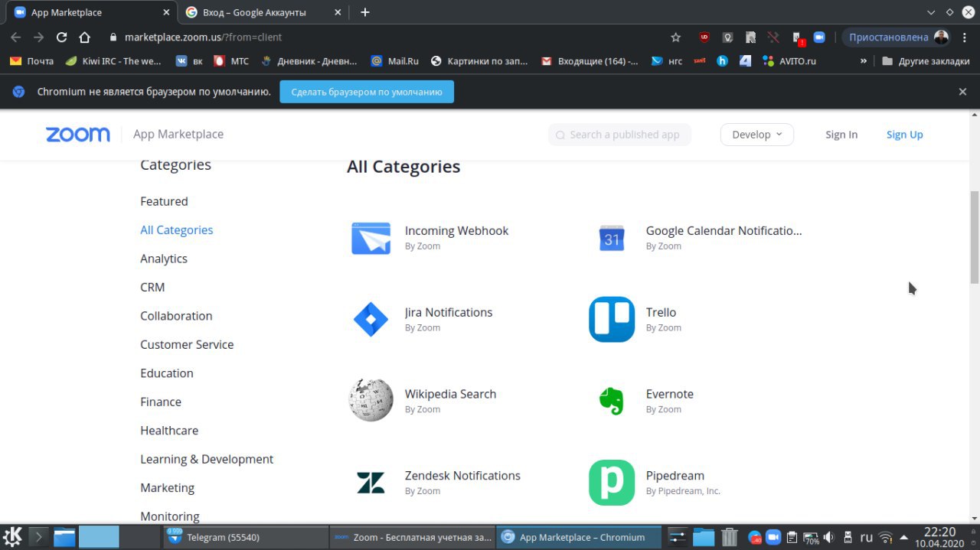Open the volume control in system tray
Viewport: 980px width, 550px height.
pyautogui.click(x=828, y=537)
